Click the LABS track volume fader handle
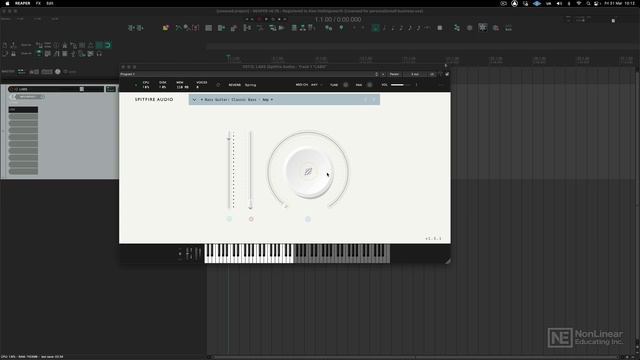Viewport: 640px width, 360px height. [x=82, y=89]
